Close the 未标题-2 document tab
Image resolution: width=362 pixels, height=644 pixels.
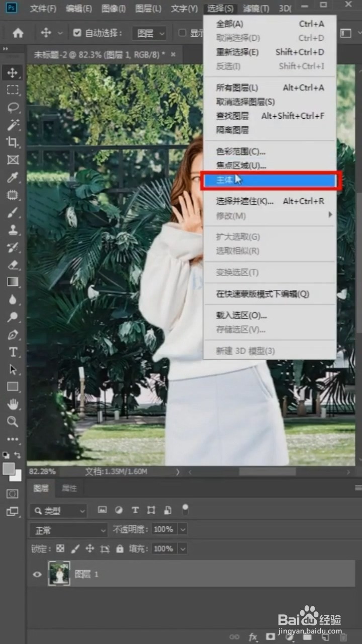point(173,54)
